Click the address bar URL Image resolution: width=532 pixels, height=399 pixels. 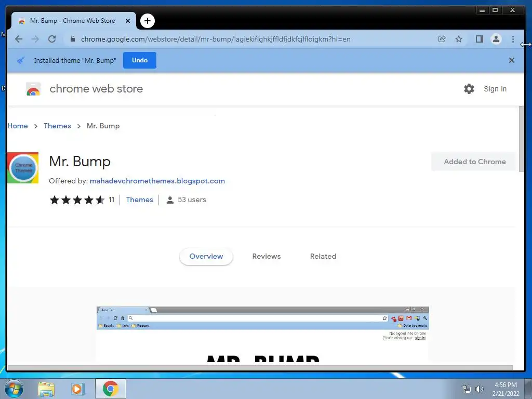[216, 39]
